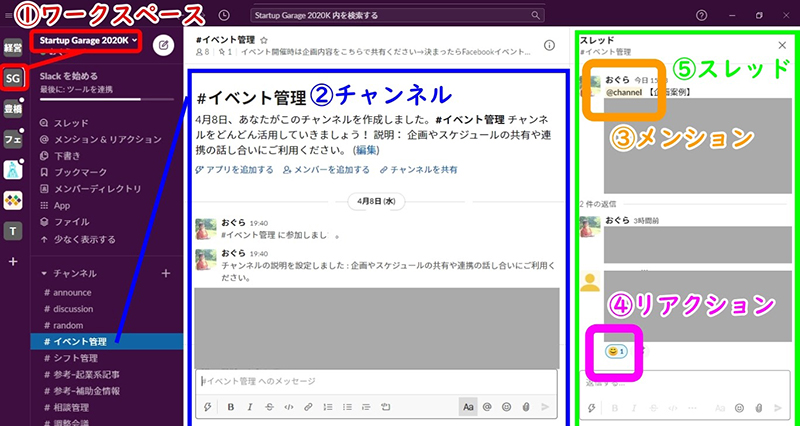Click アプリを追加する link

(235, 170)
